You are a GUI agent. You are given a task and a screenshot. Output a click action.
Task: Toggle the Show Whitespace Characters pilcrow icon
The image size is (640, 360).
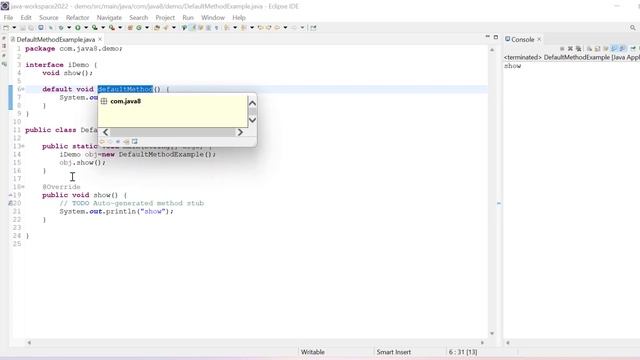coord(216,28)
